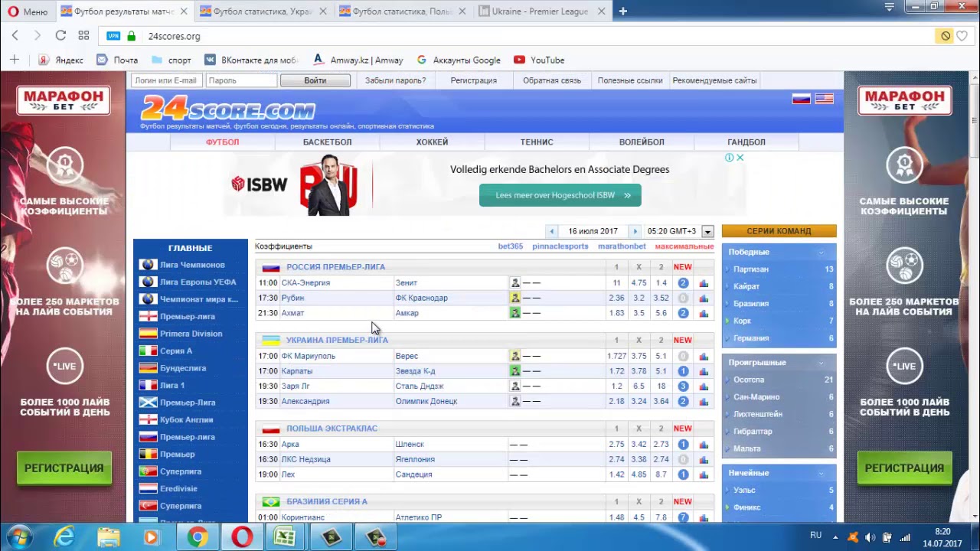Select максимальные odds option
The height and width of the screenshot is (551, 980).
pos(684,246)
